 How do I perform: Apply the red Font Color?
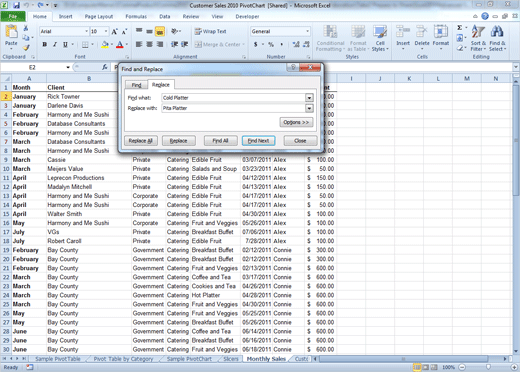point(120,44)
